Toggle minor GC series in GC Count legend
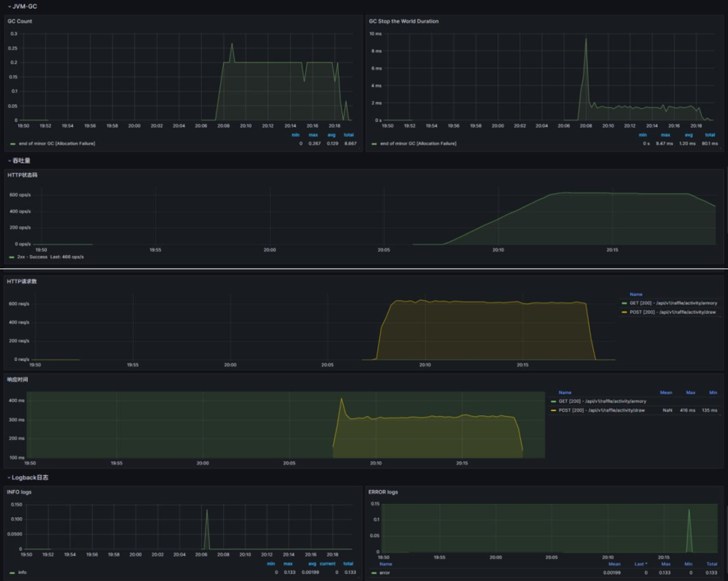Viewport: 728px width, 581px height. tap(57, 143)
